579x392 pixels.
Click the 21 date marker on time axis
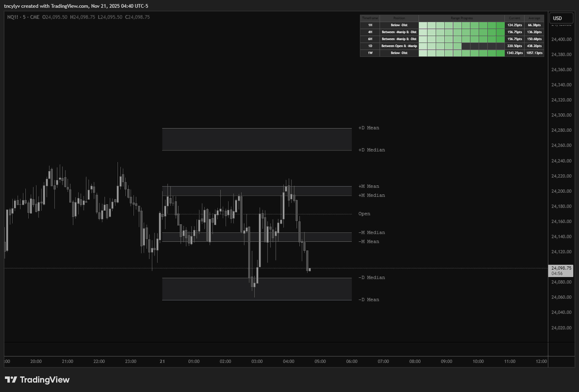[x=162, y=361]
